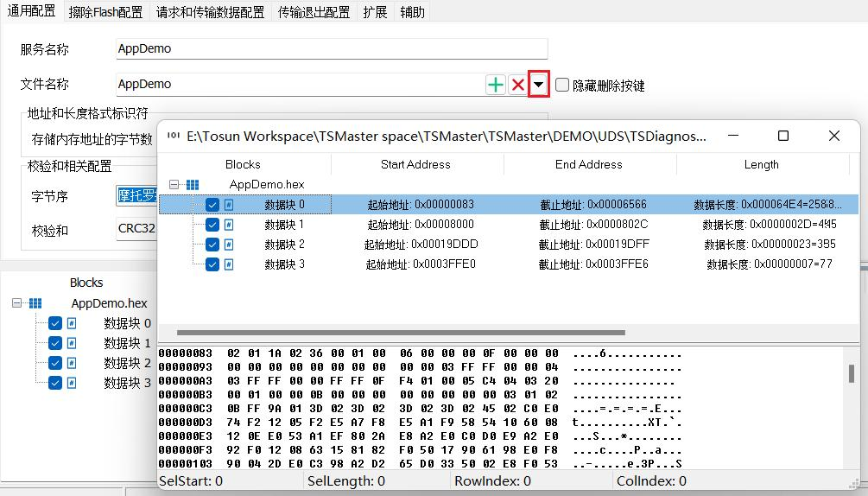Sort by the Blocks column header in popup
The width and height of the screenshot is (868, 496).
coord(243,164)
